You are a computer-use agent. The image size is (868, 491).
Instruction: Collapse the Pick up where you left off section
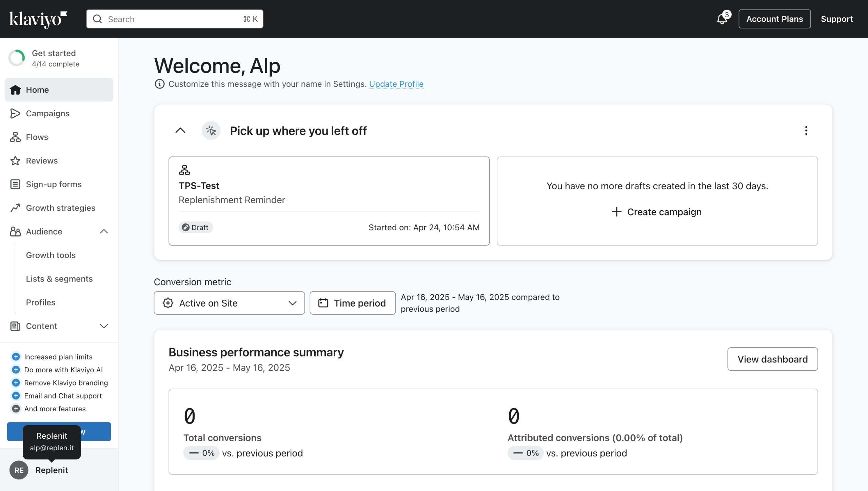(x=180, y=131)
